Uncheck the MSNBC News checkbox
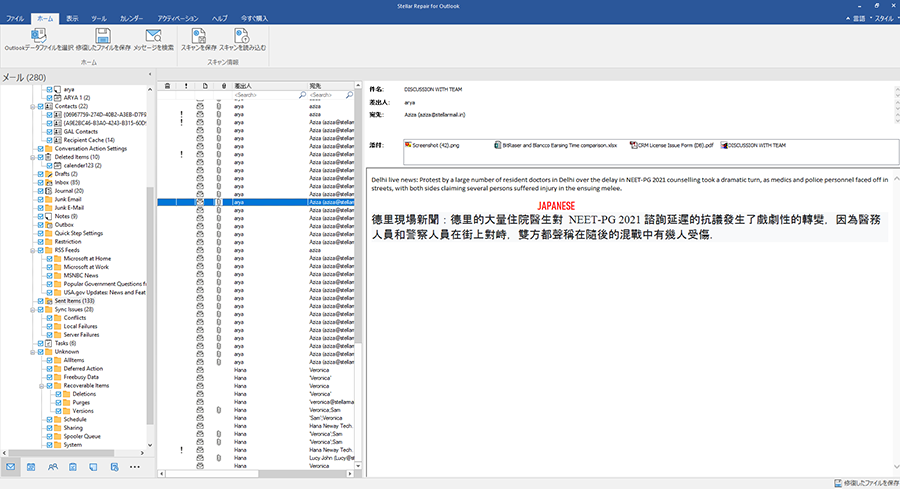Image resolution: width=900 pixels, height=489 pixels. coord(49,275)
